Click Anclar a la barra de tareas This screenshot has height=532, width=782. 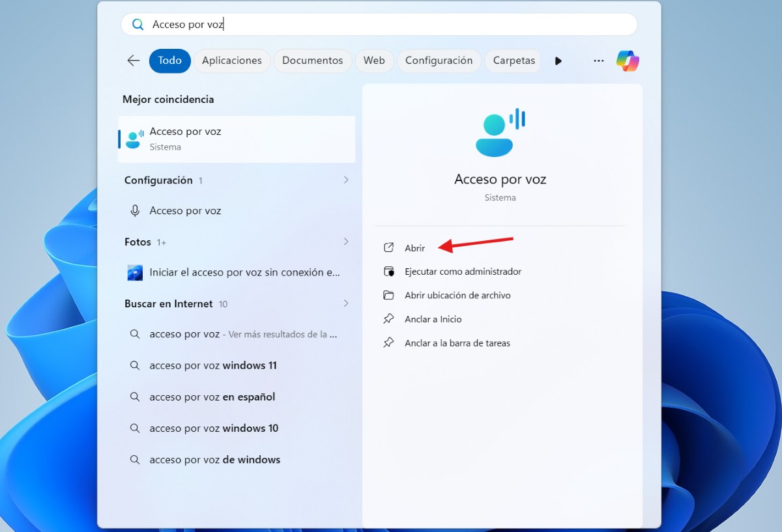[456, 343]
